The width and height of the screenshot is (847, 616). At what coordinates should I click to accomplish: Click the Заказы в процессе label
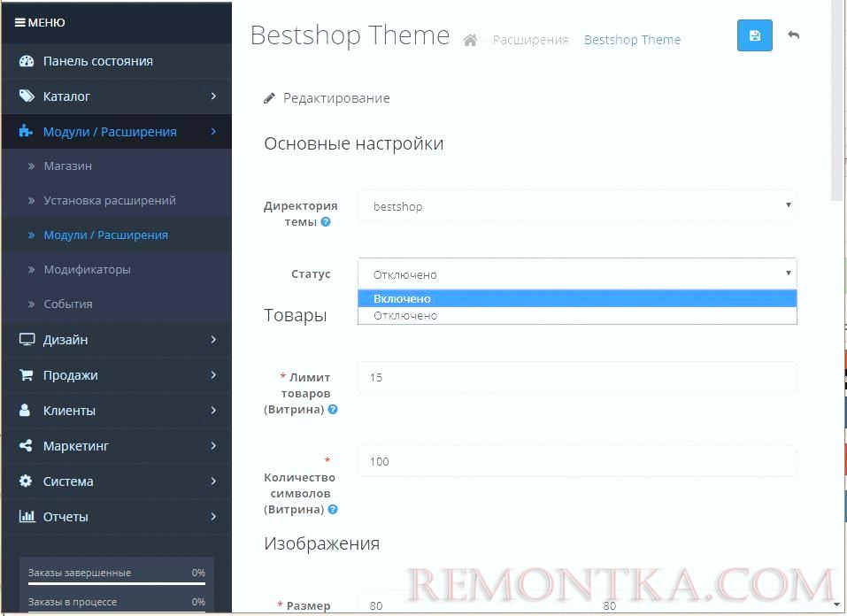click(73, 602)
